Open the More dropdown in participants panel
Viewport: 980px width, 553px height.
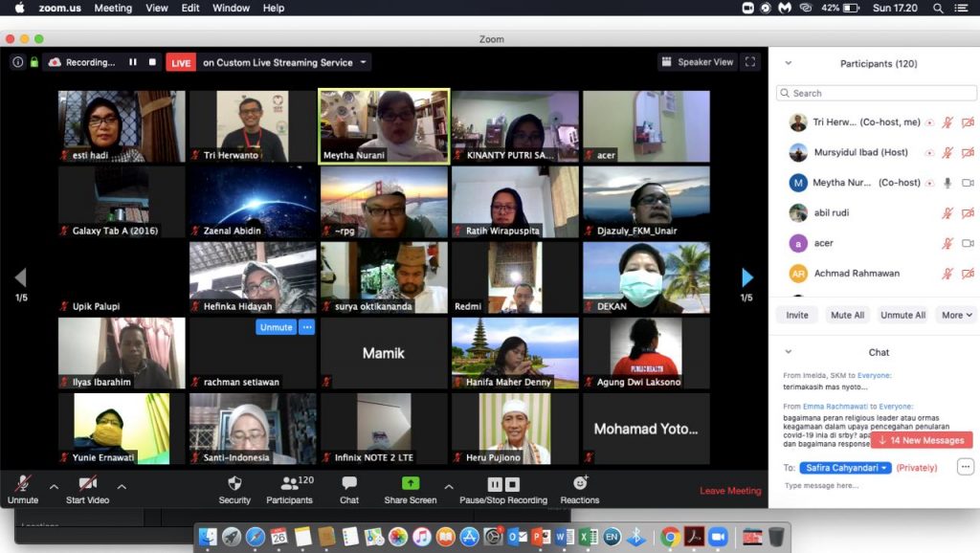point(956,315)
